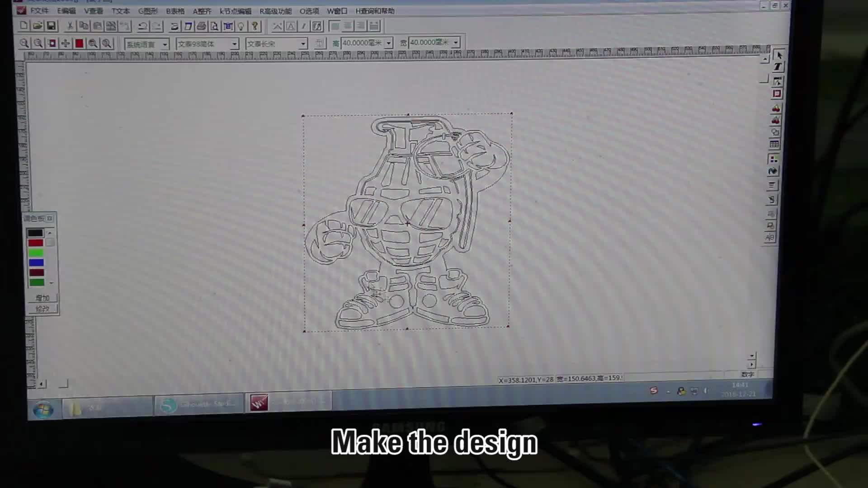
Task: Click the printer icon in toolbar
Action: click(202, 26)
